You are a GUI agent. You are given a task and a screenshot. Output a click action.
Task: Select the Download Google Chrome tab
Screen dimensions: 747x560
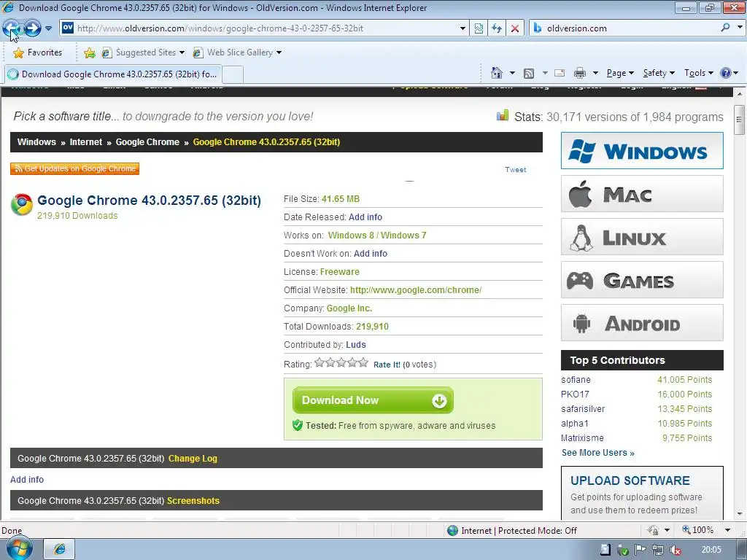(113, 74)
